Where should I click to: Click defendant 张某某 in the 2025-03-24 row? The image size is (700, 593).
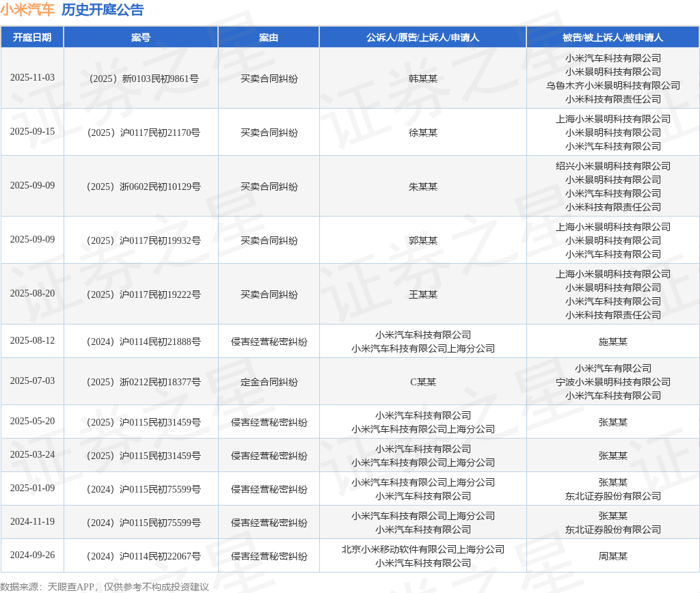coord(613,456)
